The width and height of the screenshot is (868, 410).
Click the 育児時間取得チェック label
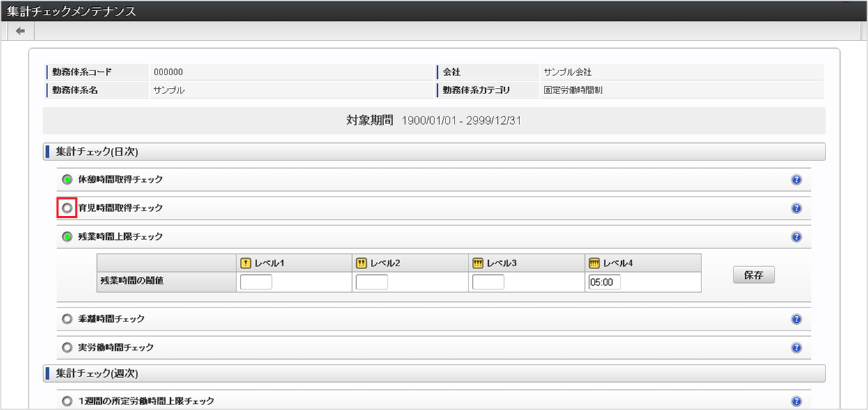[x=121, y=208]
